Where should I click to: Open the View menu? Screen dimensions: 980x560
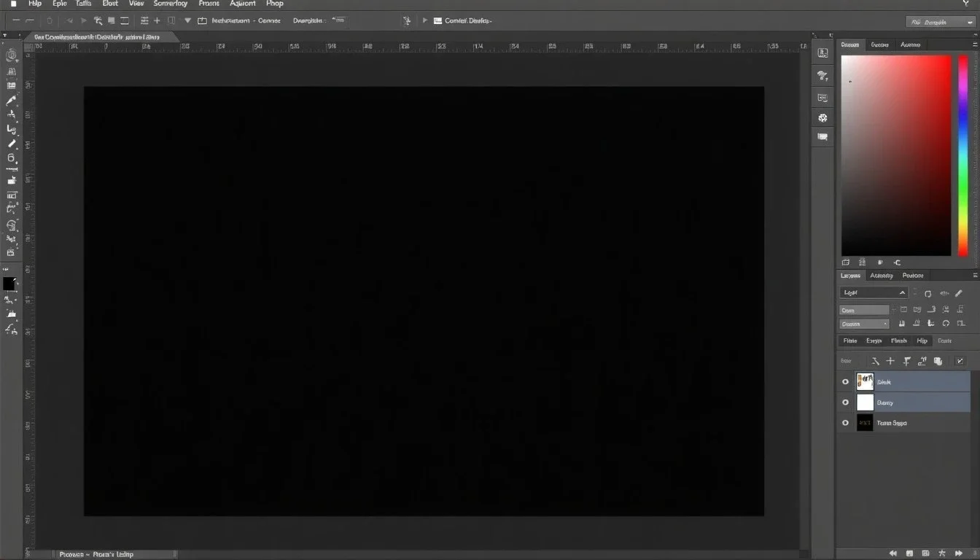pyautogui.click(x=136, y=4)
